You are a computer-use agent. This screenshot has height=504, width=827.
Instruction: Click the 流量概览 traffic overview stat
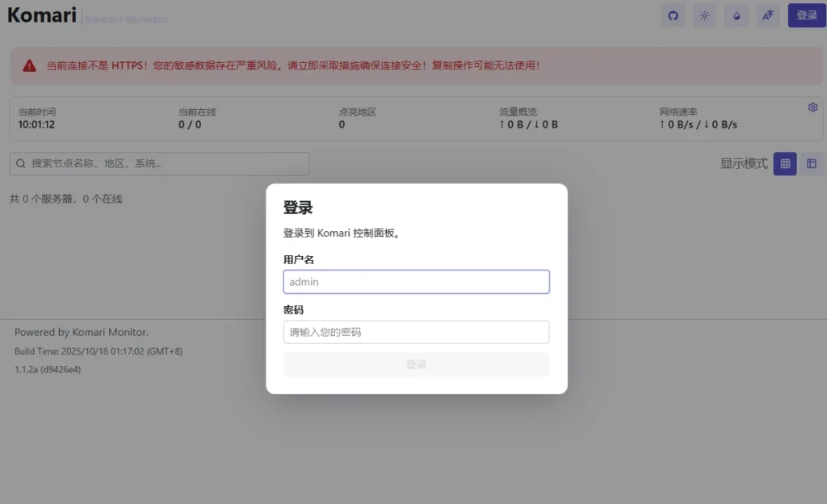(x=528, y=119)
